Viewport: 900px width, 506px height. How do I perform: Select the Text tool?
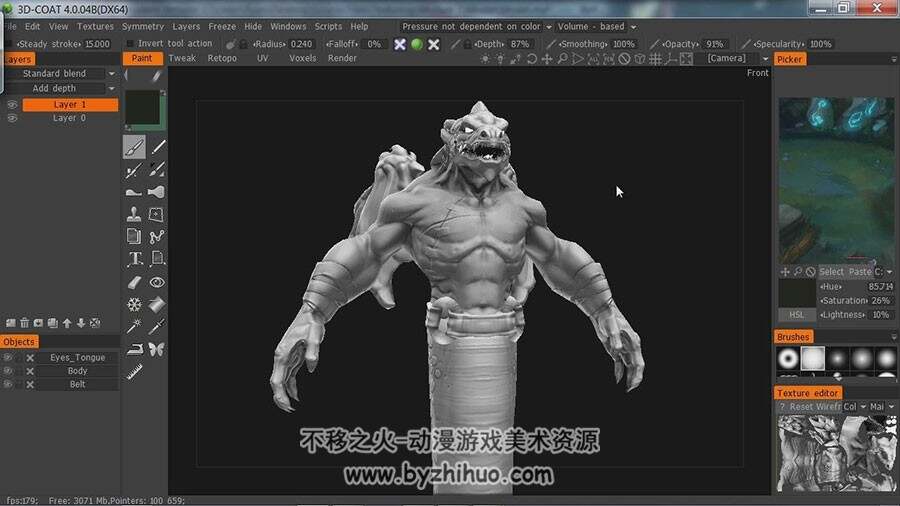pos(134,259)
